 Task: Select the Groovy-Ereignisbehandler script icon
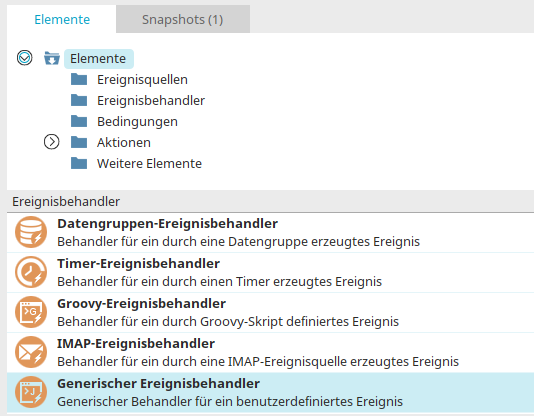click(x=31, y=312)
